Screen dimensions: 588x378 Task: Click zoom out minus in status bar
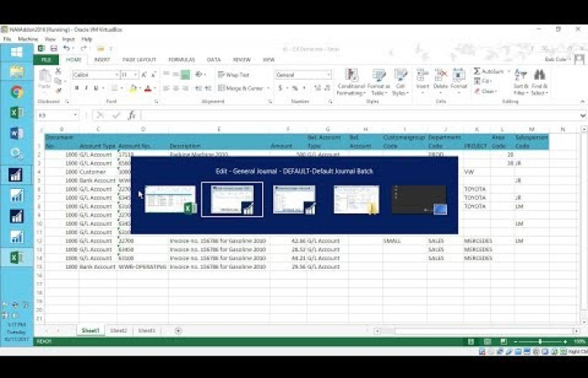516,342
